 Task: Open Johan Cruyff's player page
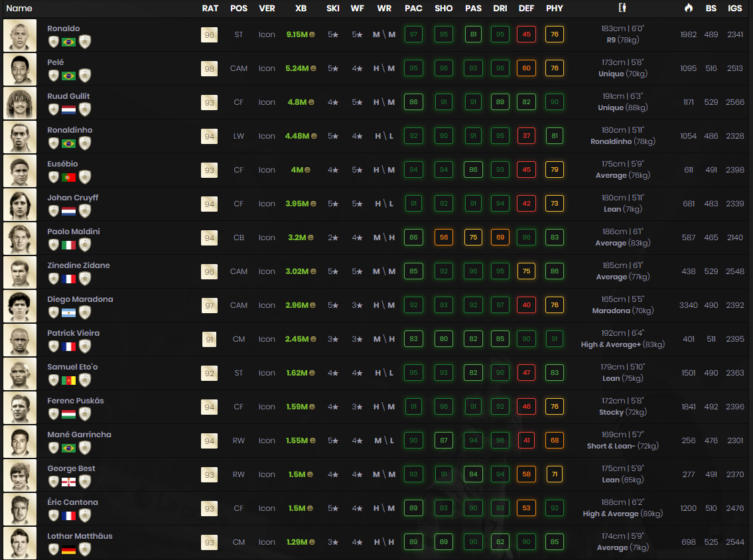tap(72, 197)
